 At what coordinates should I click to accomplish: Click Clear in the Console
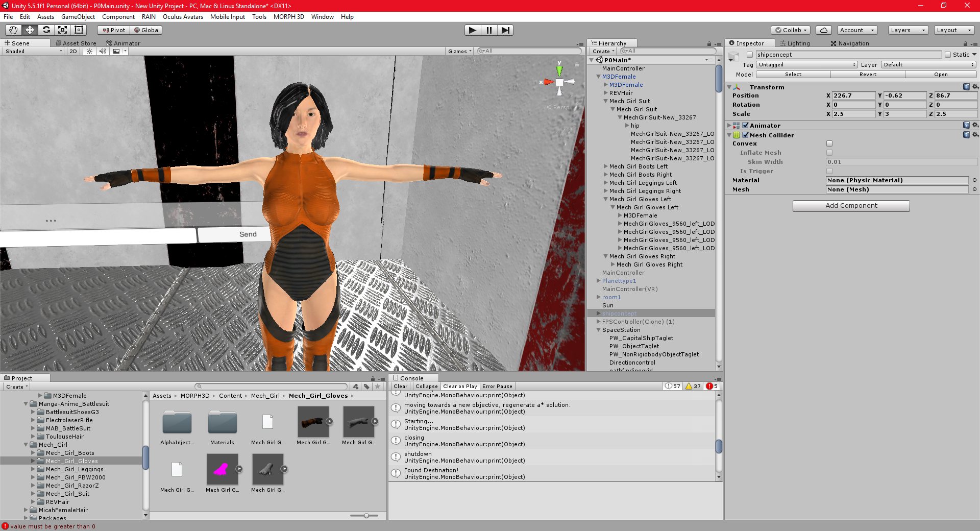[x=401, y=387]
